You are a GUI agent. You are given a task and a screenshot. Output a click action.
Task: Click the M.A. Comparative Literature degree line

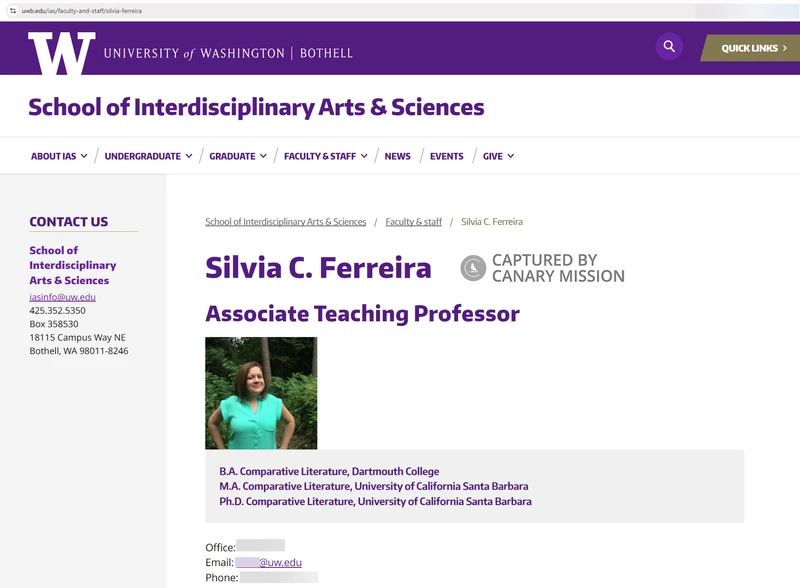(373, 486)
